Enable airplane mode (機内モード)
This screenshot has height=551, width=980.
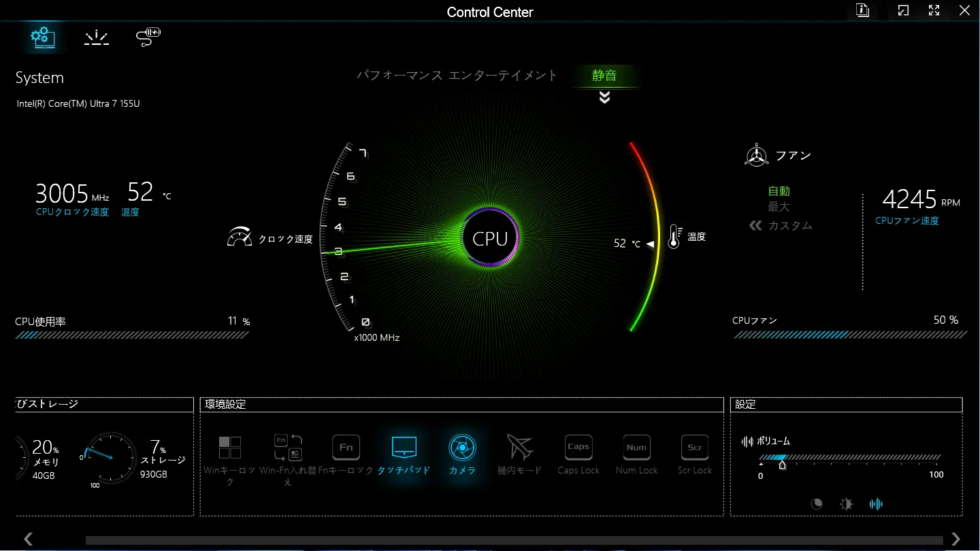point(520,448)
